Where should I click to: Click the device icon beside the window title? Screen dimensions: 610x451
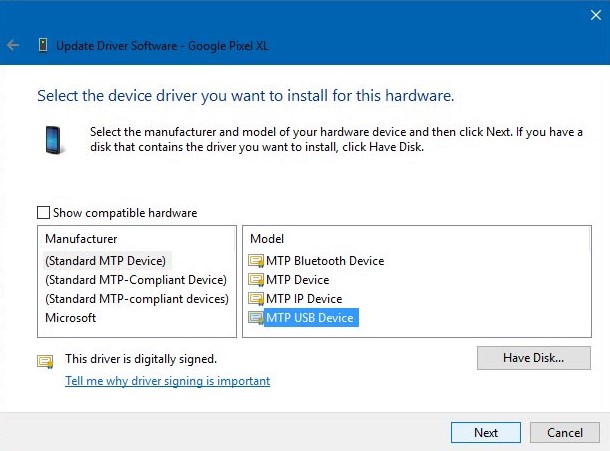click(43, 45)
